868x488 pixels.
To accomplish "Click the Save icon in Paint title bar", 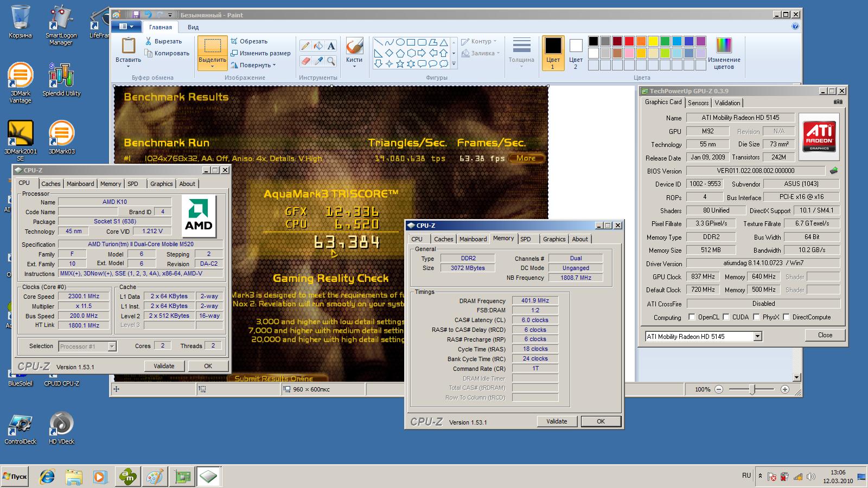I will click(x=136, y=15).
